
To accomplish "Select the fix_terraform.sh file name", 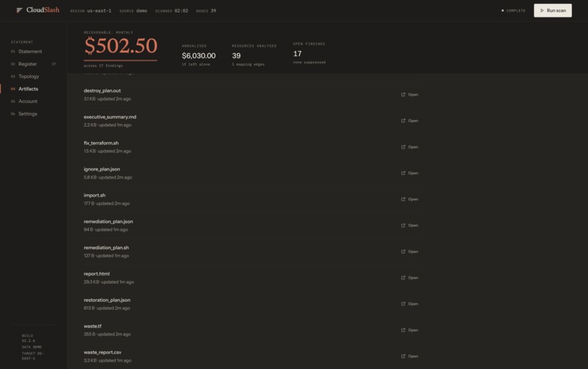I will (x=101, y=143).
